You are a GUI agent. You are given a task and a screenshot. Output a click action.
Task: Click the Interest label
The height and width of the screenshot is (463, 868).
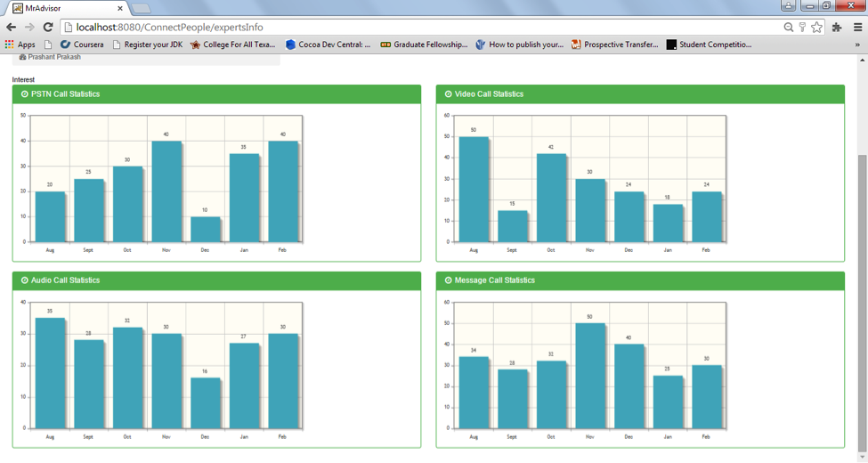(23, 80)
